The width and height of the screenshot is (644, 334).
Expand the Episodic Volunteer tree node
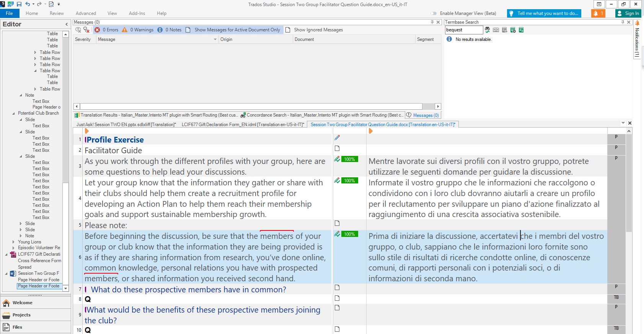[14, 248]
